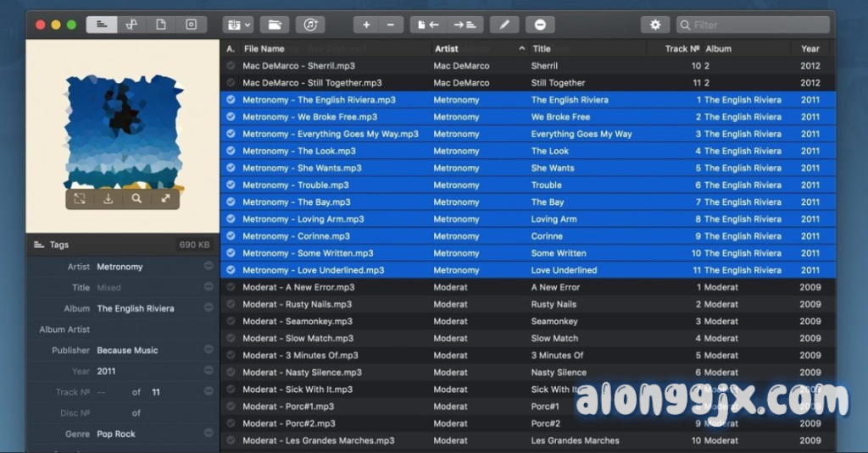Click the search cover art magnifier icon

(136, 199)
